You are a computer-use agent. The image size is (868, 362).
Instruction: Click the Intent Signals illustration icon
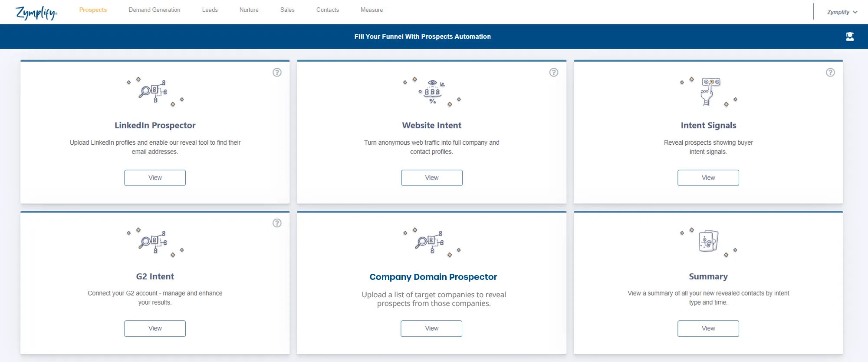point(708,92)
